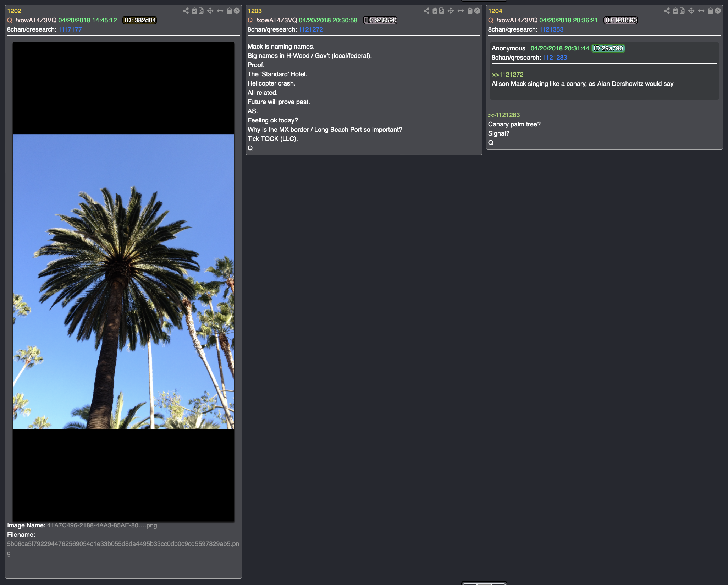Screen dimensions: 728x585
Task: Click ID: 948590 badge on post 1203
Action: [x=380, y=20]
